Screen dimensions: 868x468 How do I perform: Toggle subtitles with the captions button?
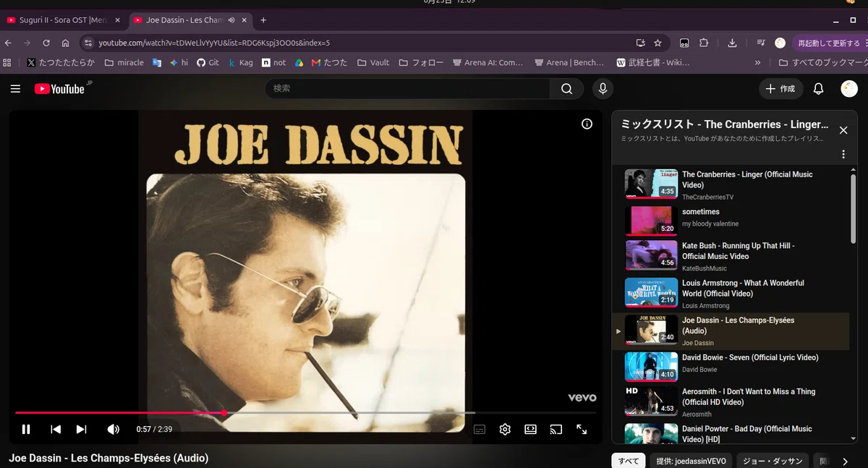pyautogui.click(x=480, y=429)
